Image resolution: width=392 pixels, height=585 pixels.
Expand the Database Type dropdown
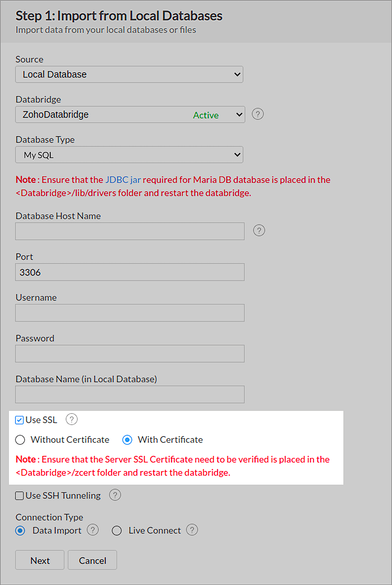click(x=129, y=155)
